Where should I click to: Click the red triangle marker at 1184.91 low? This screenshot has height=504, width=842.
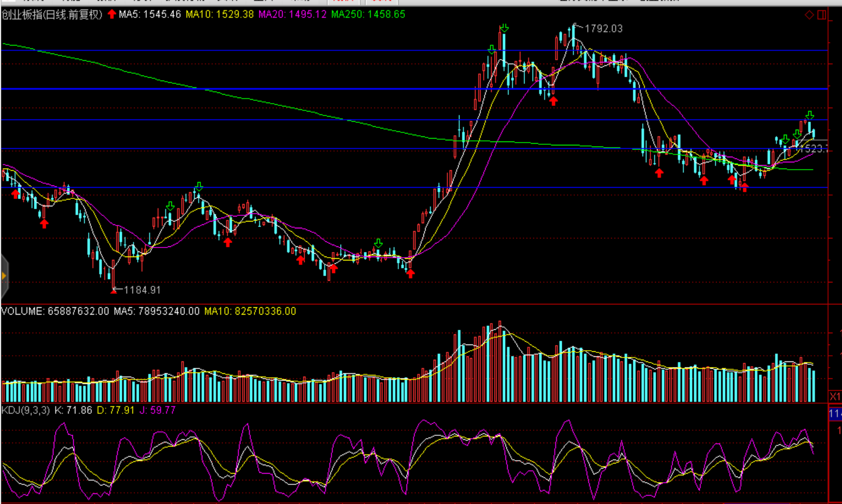pyautogui.click(x=114, y=290)
